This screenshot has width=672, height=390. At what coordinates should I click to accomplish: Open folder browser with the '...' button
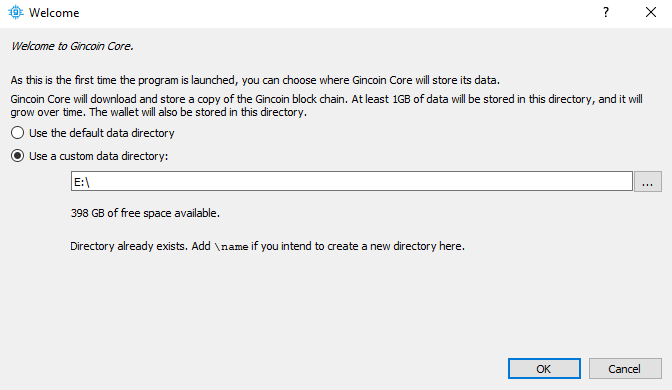[x=648, y=181]
